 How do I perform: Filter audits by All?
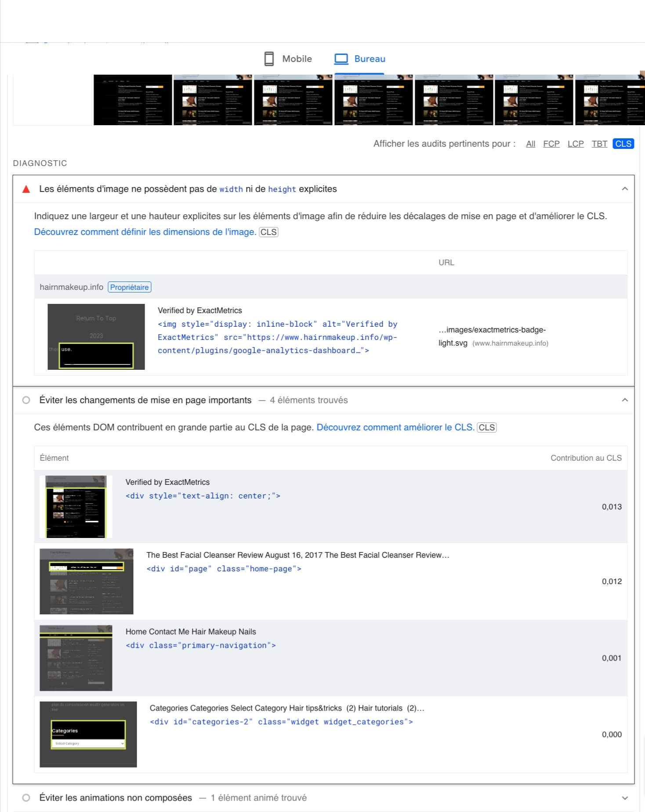(x=530, y=144)
